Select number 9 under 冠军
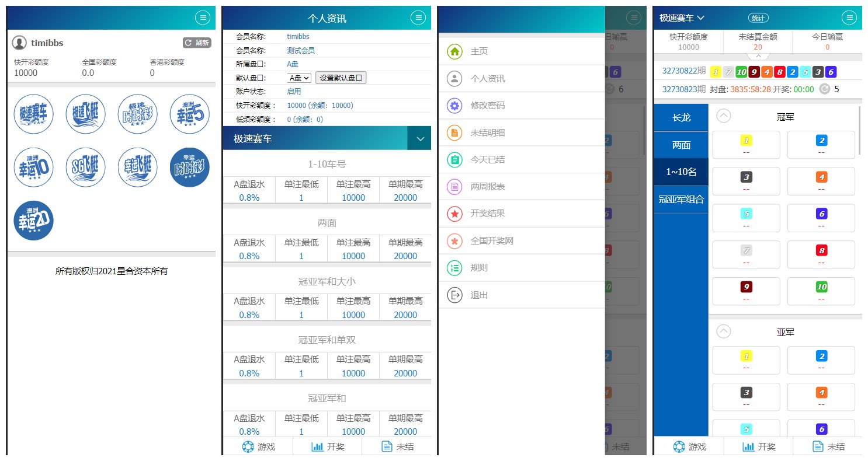 (746, 292)
